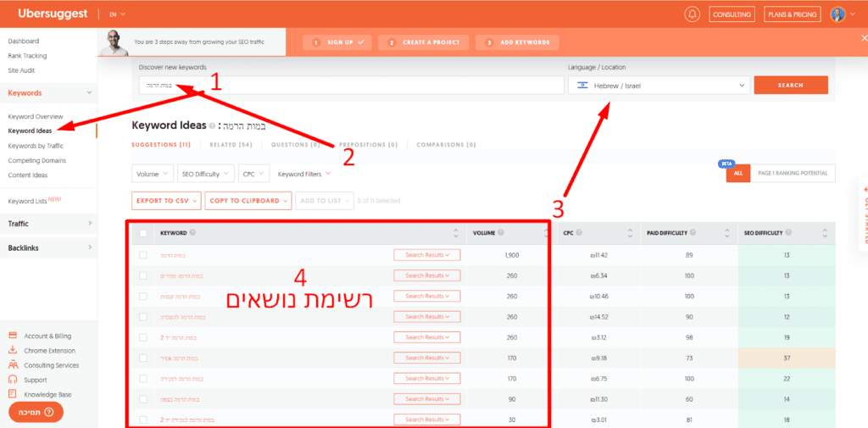This screenshot has height=428, width=868.
Task: Click help icon next to Keyword Ideas heading
Action: [x=212, y=126]
